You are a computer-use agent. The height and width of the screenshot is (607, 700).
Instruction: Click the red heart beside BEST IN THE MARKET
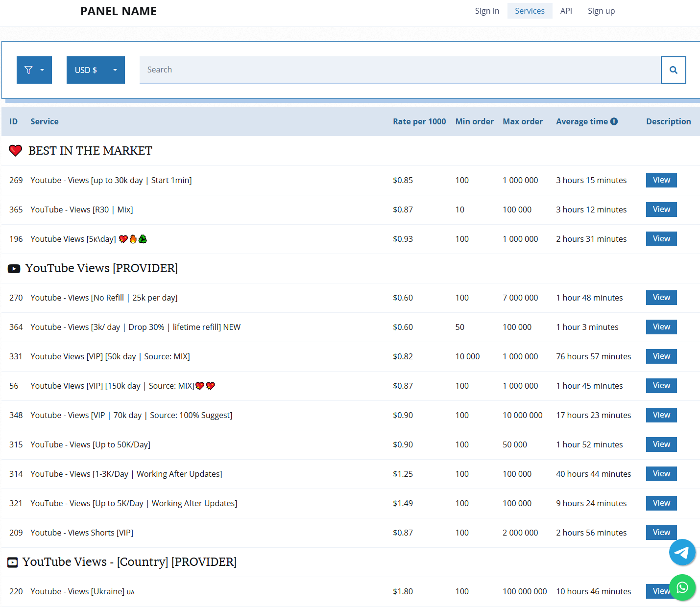click(x=16, y=151)
